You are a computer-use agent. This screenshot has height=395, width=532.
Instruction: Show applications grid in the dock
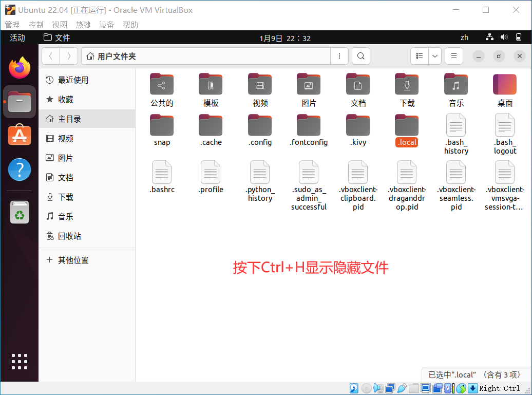(x=20, y=361)
